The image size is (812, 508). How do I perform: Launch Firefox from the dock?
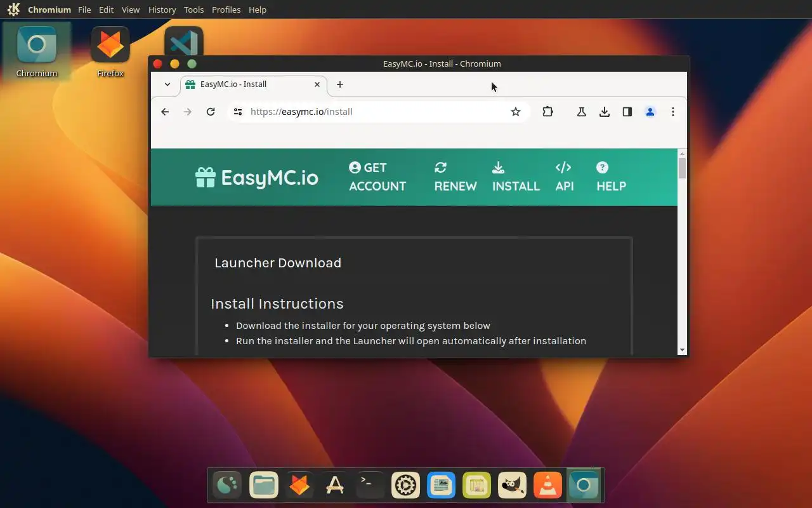point(299,486)
